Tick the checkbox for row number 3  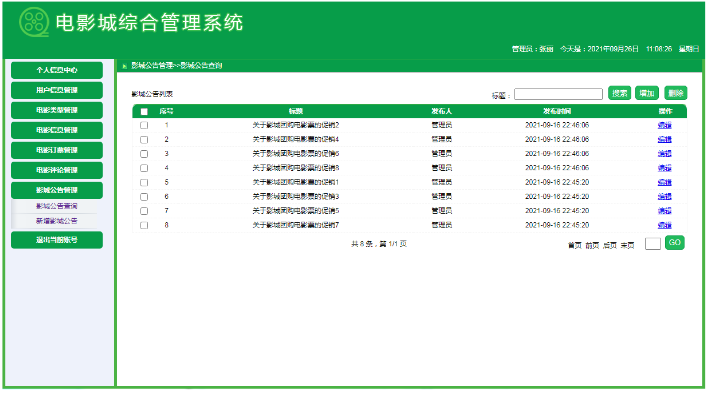(x=144, y=154)
